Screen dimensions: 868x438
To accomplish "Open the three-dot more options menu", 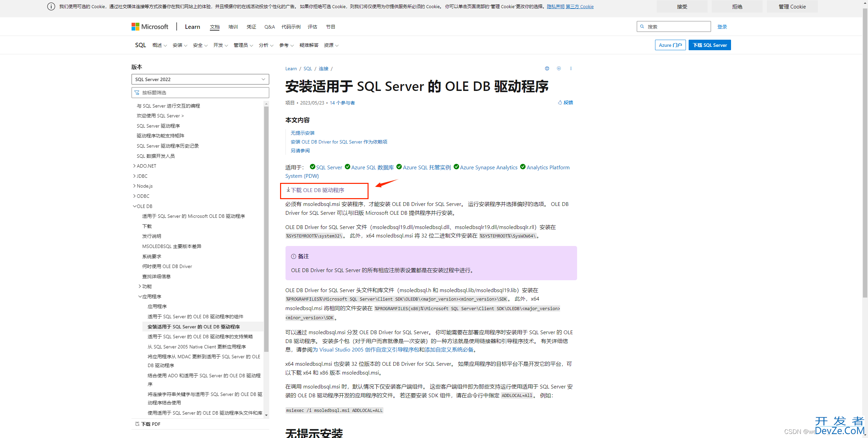I will (571, 69).
